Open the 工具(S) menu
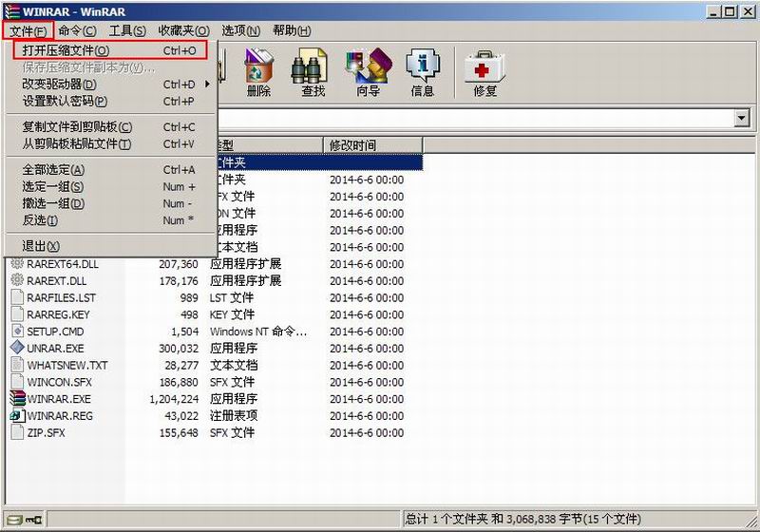 tap(127, 31)
